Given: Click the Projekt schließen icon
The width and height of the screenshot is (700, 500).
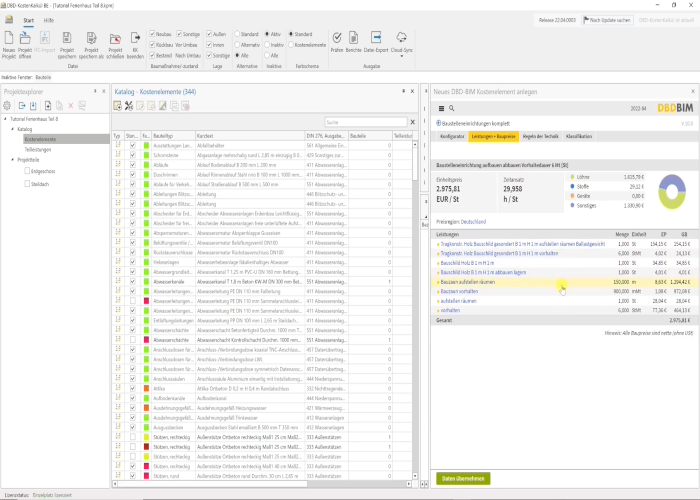Looking at the screenshot, I should [x=114, y=39].
